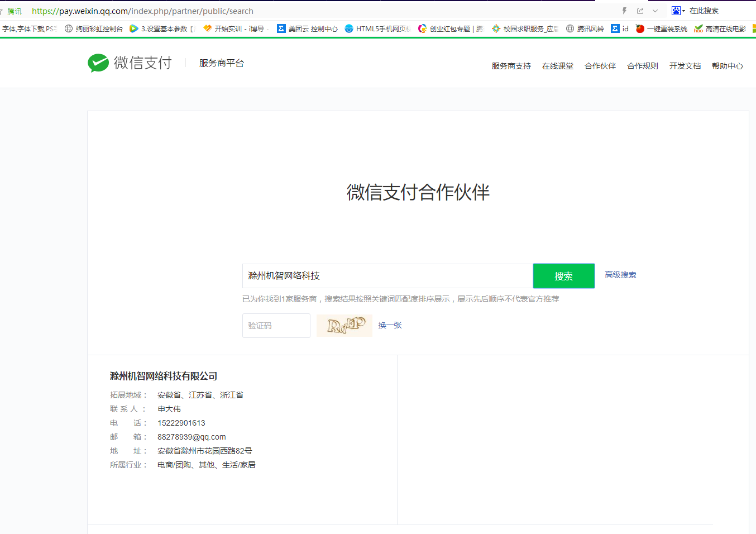Click the partner search text box
The height and width of the screenshot is (534, 756).
click(387, 276)
